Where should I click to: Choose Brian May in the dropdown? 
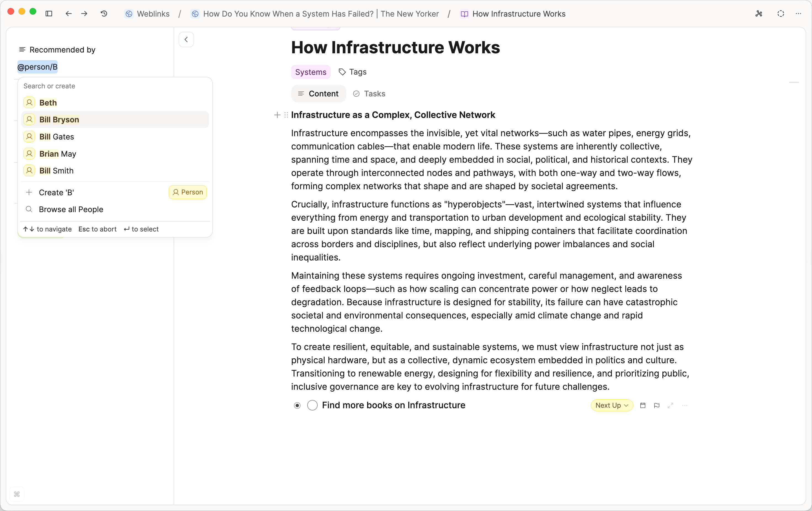pos(58,154)
